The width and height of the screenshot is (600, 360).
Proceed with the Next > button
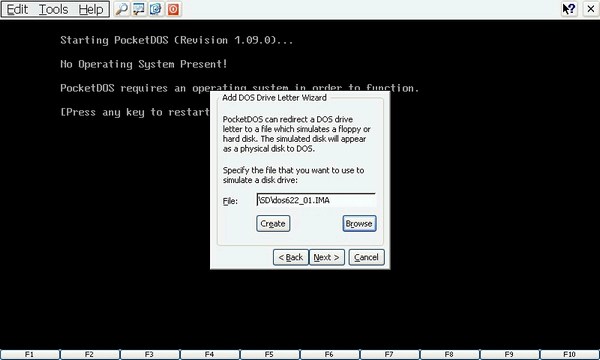pyautogui.click(x=327, y=257)
